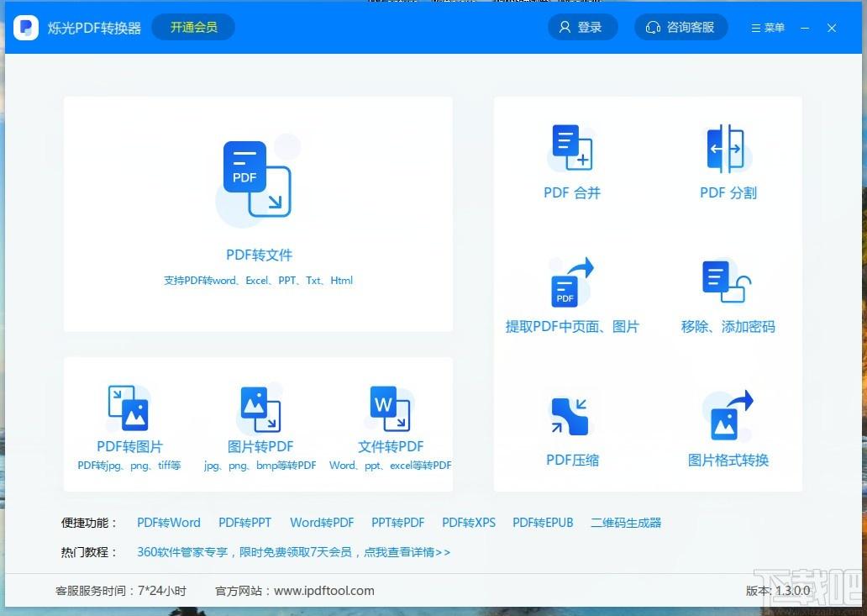Click the 文件转PDF label text

pyautogui.click(x=391, y=446)
